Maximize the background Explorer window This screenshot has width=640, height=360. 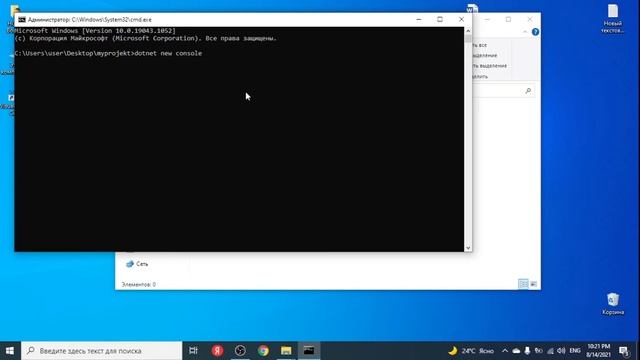508,19
